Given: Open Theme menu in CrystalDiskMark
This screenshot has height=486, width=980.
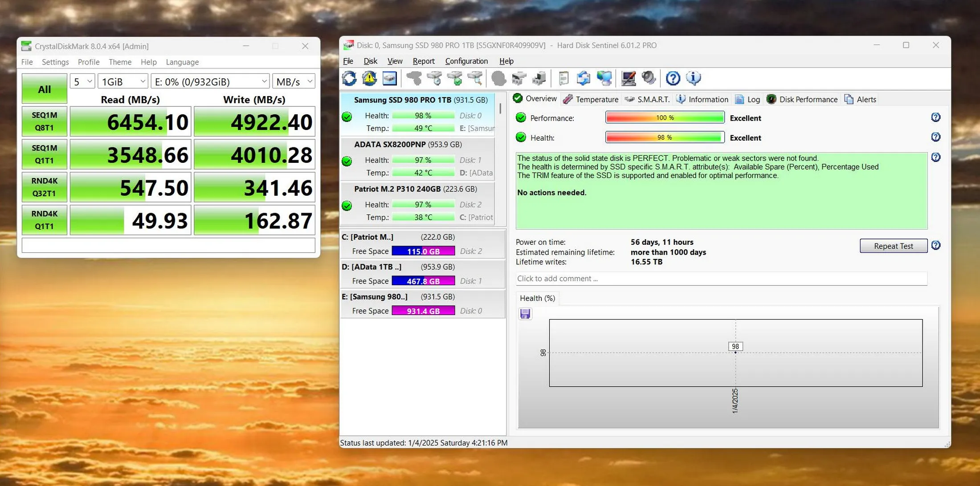Looking at the screenshot, I should tap(120, 62).
